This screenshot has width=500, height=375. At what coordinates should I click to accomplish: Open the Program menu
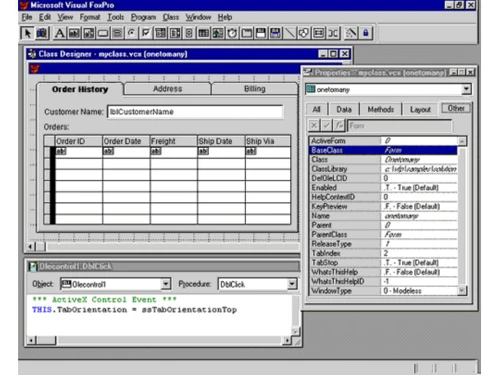[143, 17]
